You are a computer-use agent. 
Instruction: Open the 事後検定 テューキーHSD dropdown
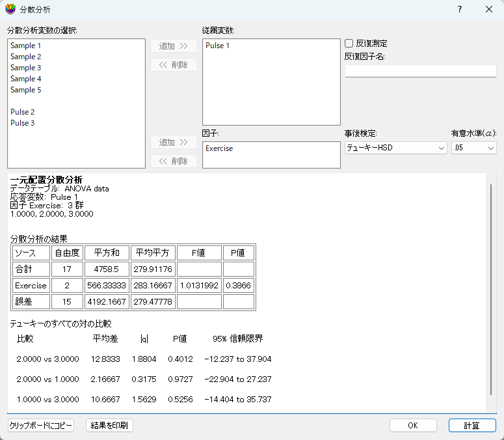pos(395,148)
